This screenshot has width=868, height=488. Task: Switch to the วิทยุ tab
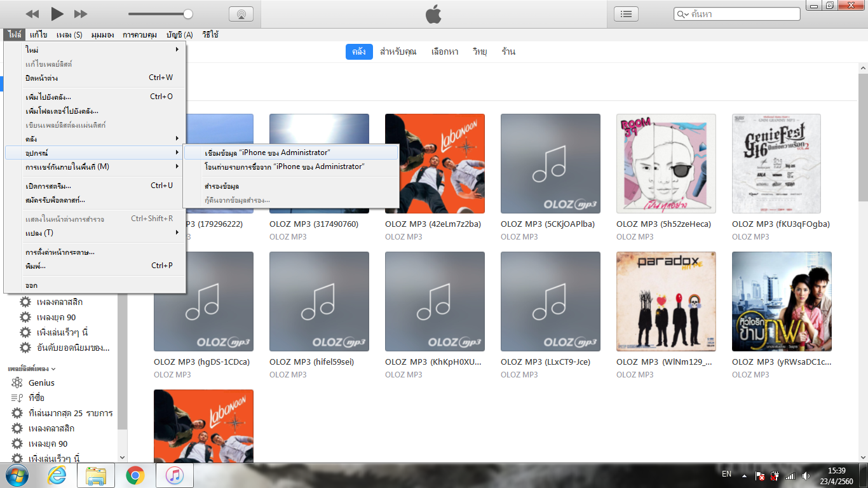[x=479, y=51]
